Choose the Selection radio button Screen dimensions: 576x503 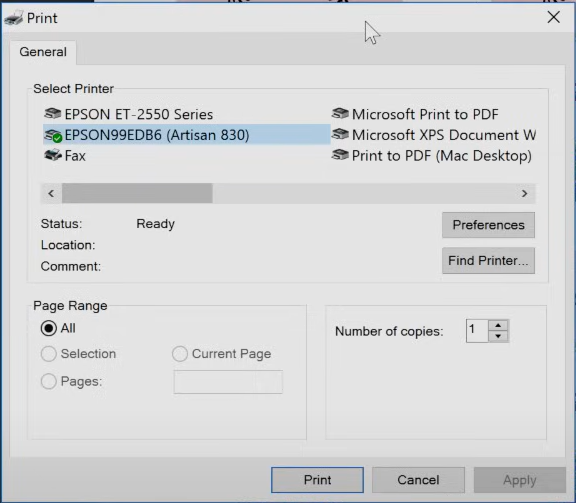(x=48, y=354)
